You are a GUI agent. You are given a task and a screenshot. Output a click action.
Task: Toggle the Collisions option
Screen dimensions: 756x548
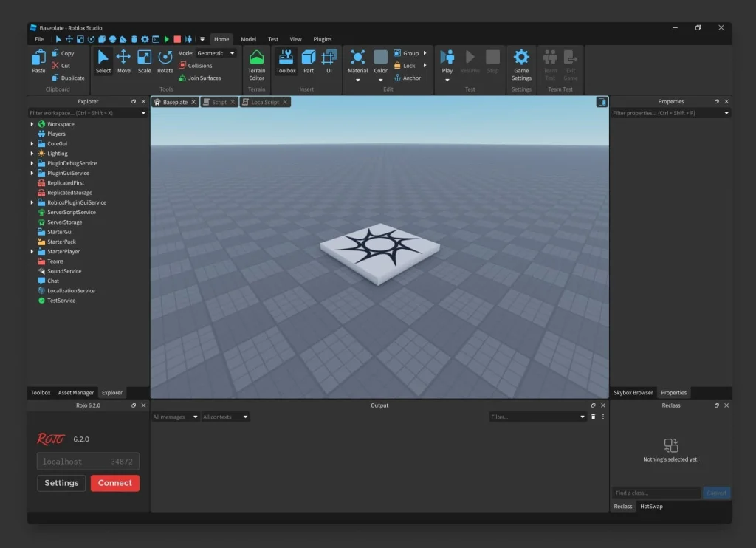[195, 66]
